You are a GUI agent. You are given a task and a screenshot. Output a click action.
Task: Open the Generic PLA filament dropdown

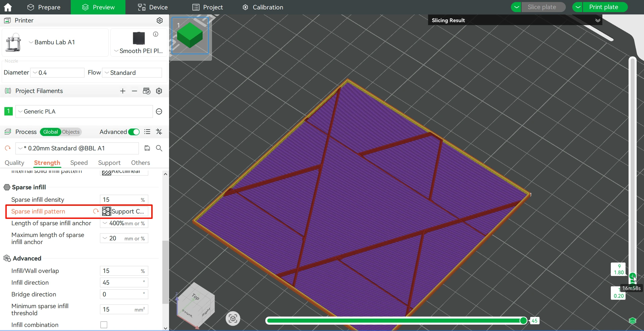(x=84, y=111)
